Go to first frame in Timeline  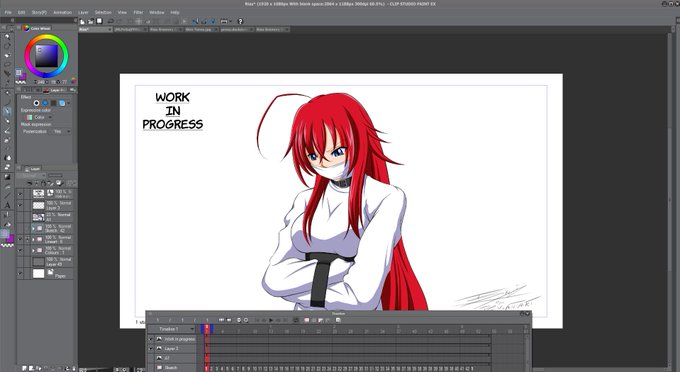[x=257, y=320]
